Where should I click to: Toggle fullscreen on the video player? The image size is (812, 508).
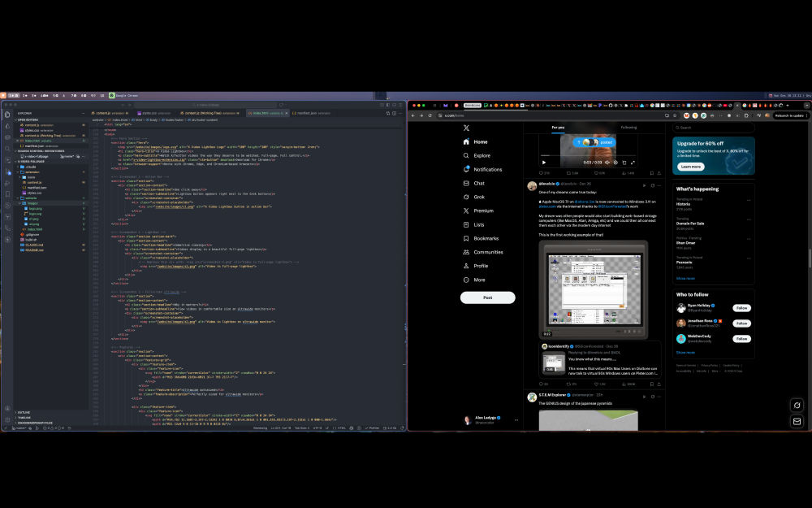(633, 163)
